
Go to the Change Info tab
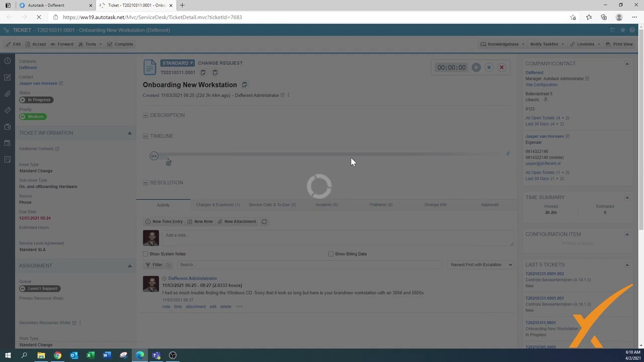[435, 205]
